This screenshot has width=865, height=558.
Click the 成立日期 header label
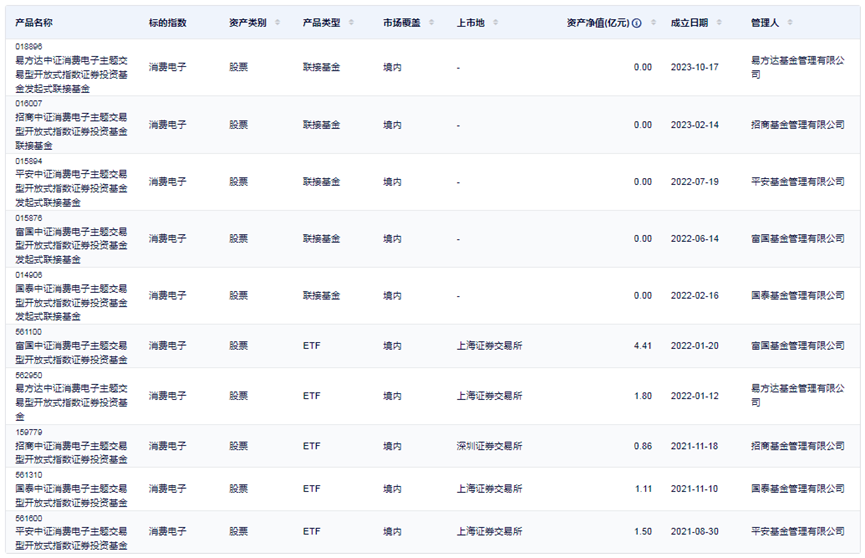pos(690,23)
